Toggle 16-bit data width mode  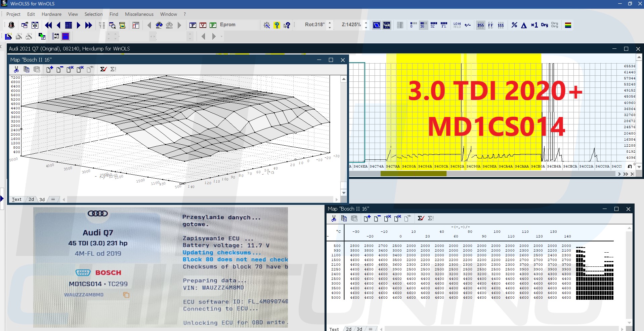[x=423, y=25]
